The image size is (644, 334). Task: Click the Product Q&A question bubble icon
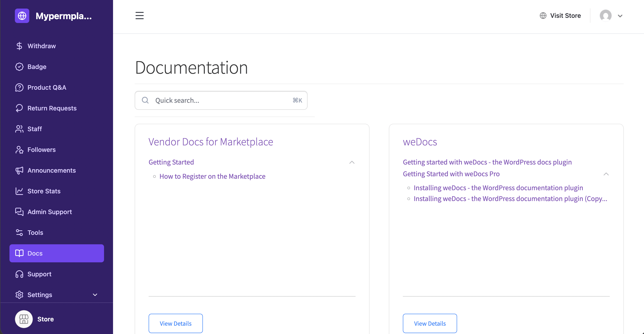point(19,88)
